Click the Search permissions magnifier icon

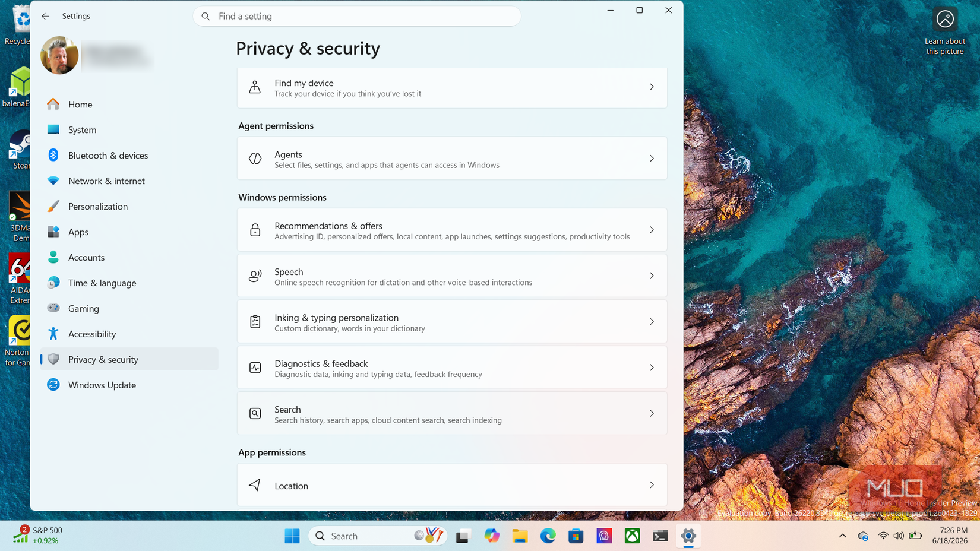[x=255, y=413]
